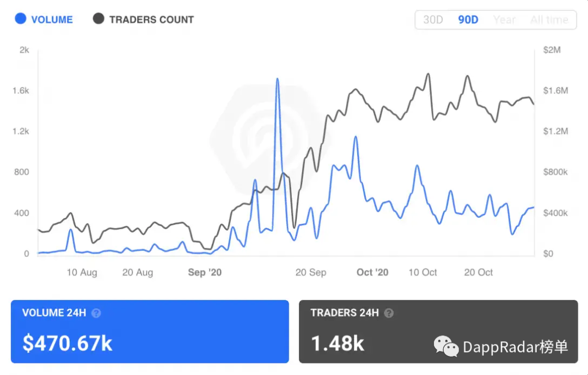
Task: Click the tallest blue volume spike peak
Action: click(278, 79)
